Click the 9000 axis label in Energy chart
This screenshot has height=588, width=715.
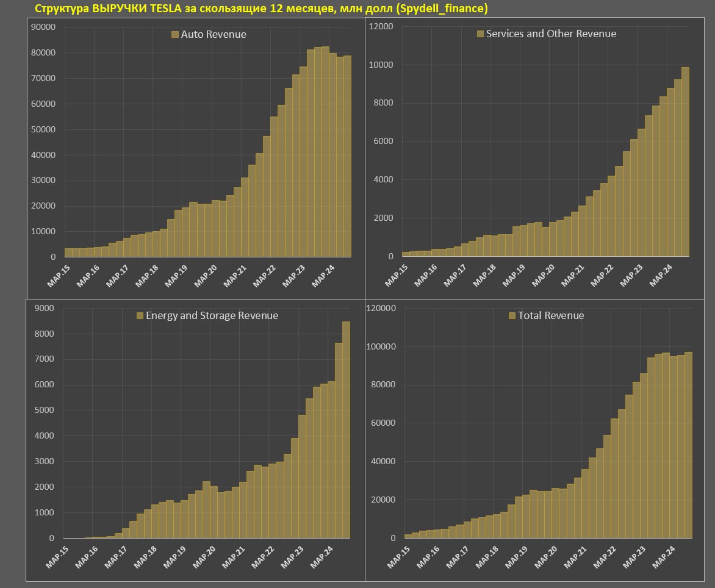(x=45, y=308)
